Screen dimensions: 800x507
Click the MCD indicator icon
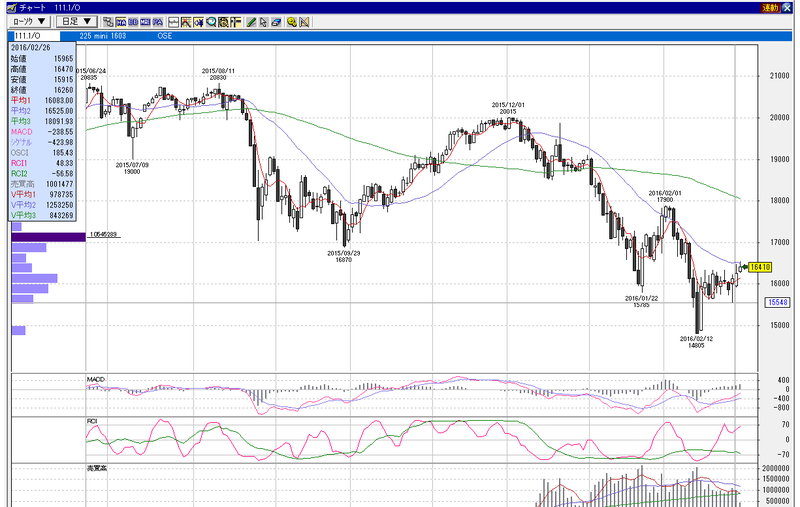145,22
